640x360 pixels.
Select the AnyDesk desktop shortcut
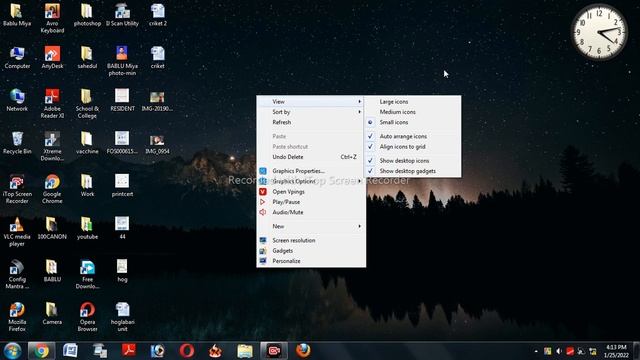coord(52,58)
